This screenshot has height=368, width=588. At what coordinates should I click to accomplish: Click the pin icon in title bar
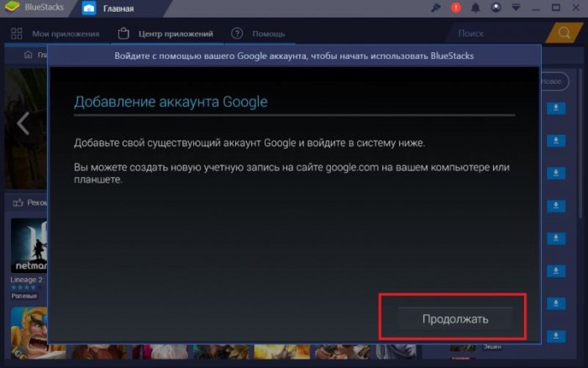435,8
